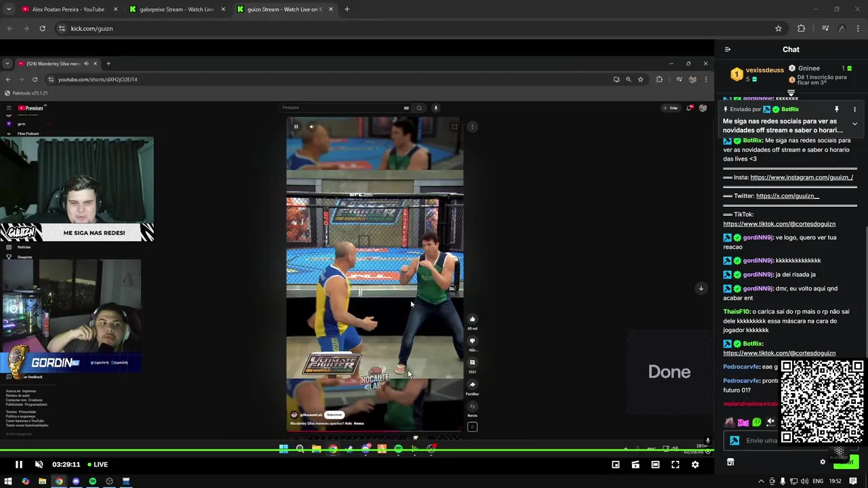Click username vexissdeuss on leaderboard
The width and height of the screenshot is (868, 488).
pyautogui.click(x=765, y=70)
